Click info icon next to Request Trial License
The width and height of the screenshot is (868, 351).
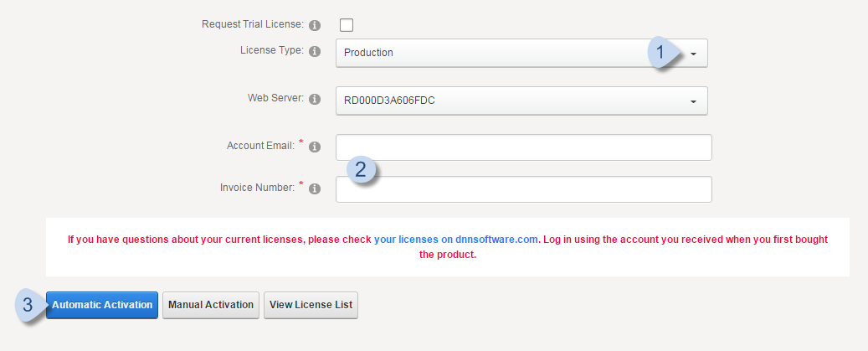(x=315, y=25)
